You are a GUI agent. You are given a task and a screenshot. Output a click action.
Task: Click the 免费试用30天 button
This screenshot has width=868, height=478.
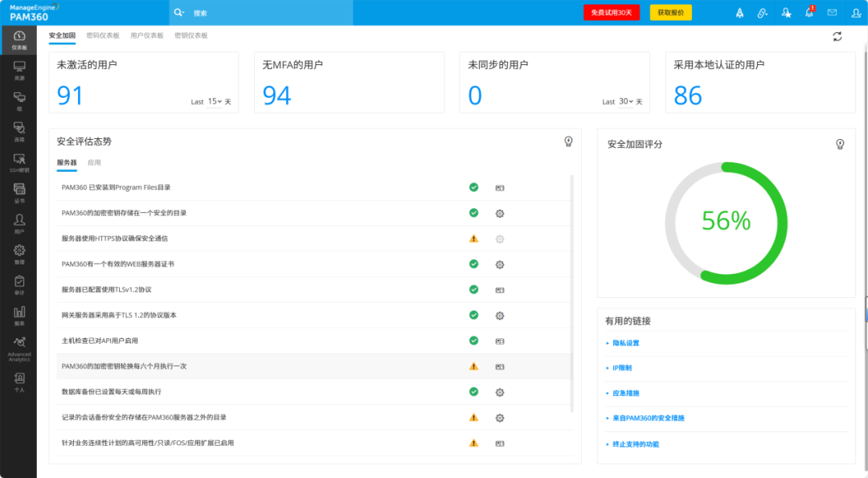(611, 13)
